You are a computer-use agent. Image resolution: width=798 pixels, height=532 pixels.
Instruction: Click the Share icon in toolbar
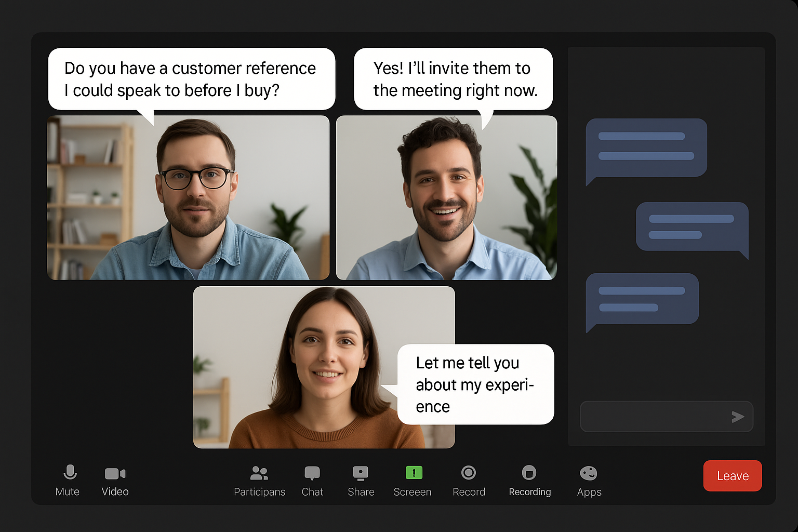361,473
